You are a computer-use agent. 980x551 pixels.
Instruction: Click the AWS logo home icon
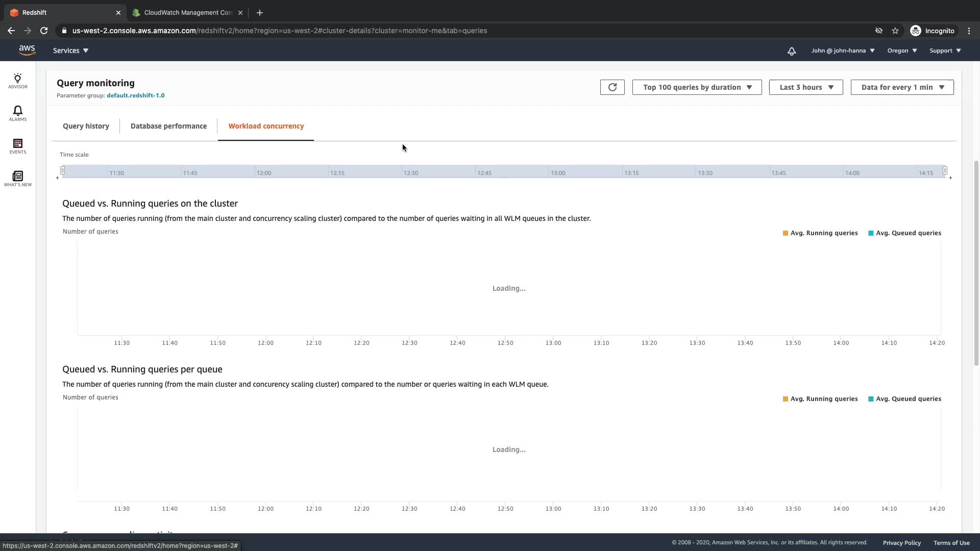click(27, 50)
